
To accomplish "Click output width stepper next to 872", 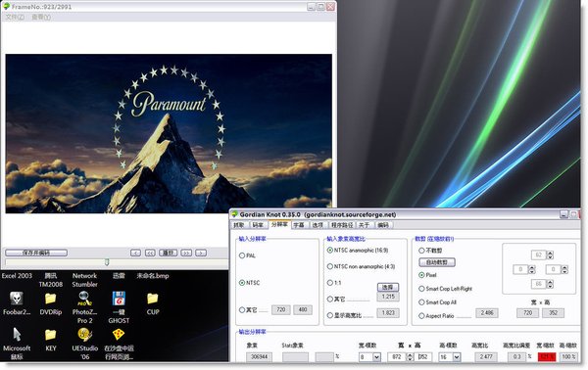I will [x=410, y=357].
